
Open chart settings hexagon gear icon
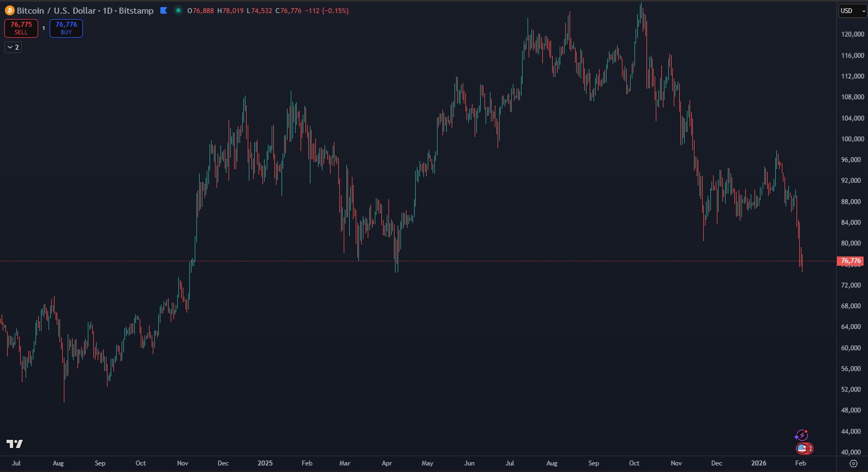coord(853,463)
